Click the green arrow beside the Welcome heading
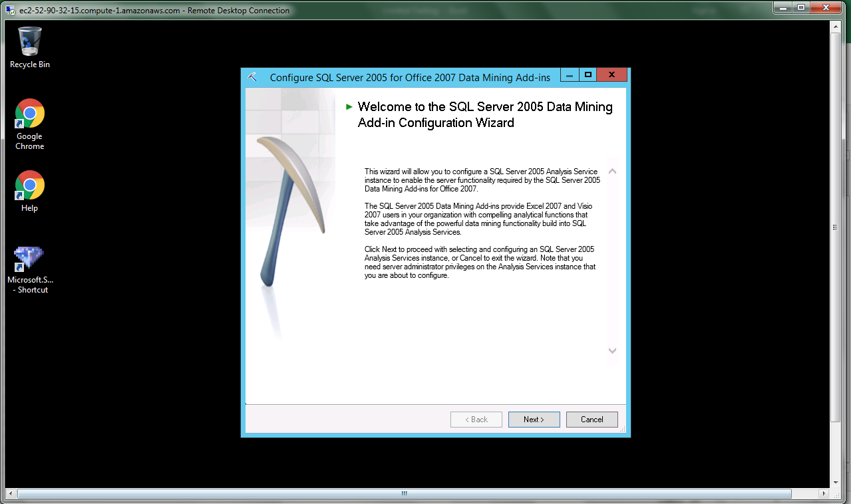Image resolution: width=851 pixels, height=504 pixels. click(349, 106)
